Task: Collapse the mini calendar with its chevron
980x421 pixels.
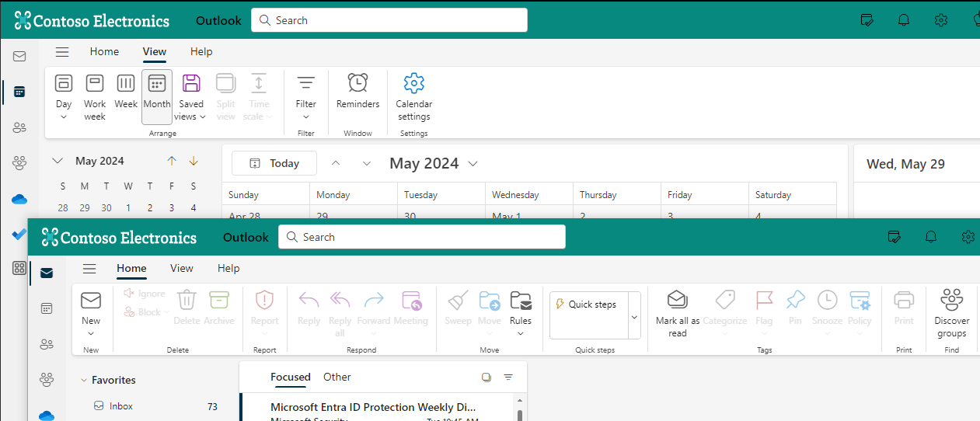Action: pos(57,161)
